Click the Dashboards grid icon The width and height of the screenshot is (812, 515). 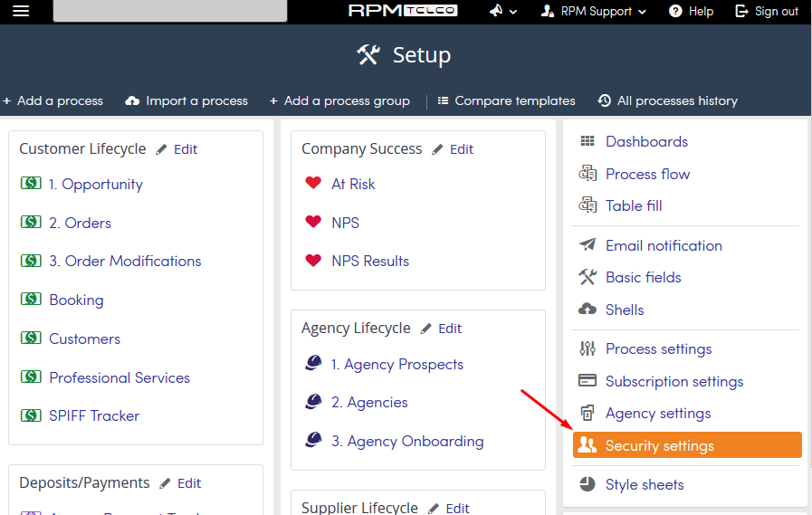[x=588, y=141]
